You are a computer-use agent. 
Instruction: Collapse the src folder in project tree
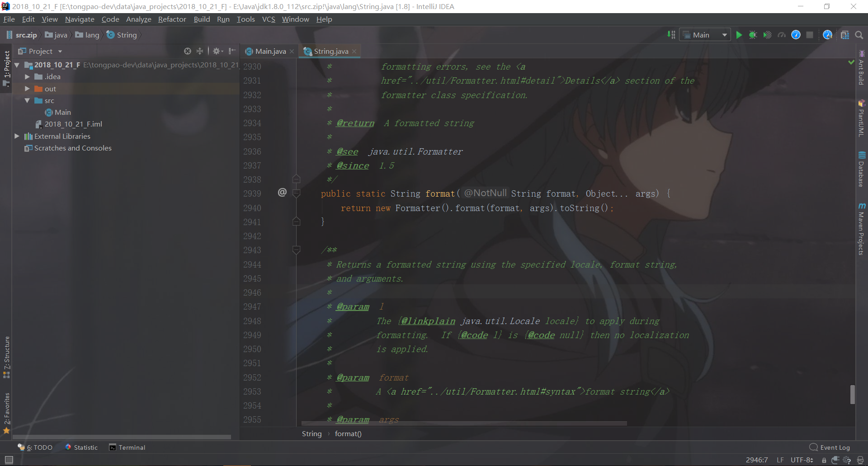point(27,100)
